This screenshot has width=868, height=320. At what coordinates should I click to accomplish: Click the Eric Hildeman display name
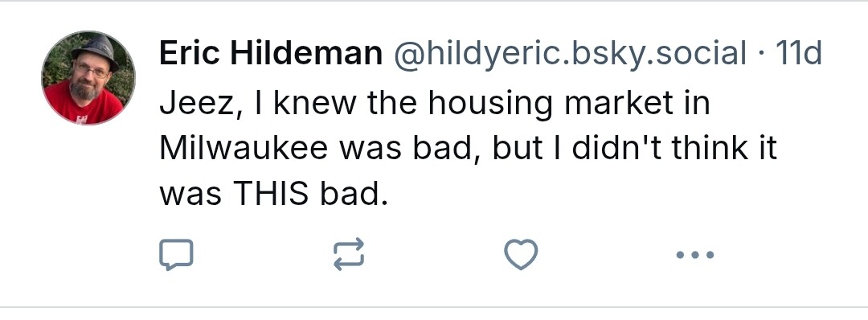271,54
